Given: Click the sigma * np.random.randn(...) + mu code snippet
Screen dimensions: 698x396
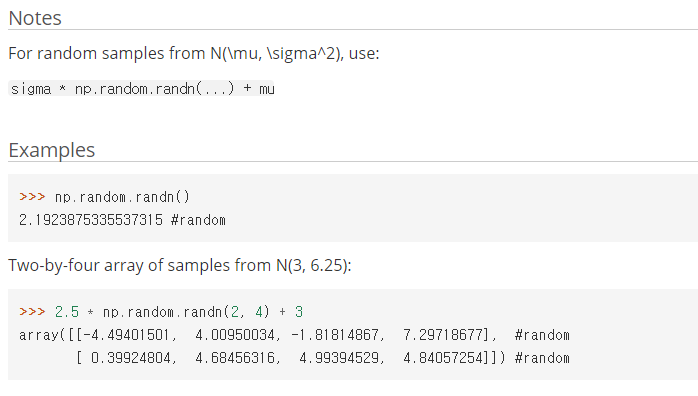Looking at the screenshot, I should (x=142, y=89).
